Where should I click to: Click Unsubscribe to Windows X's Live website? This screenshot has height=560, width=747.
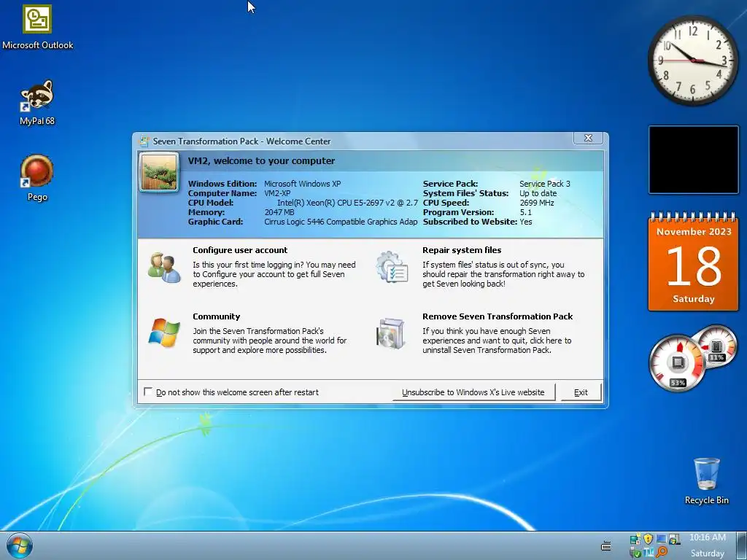473,392
